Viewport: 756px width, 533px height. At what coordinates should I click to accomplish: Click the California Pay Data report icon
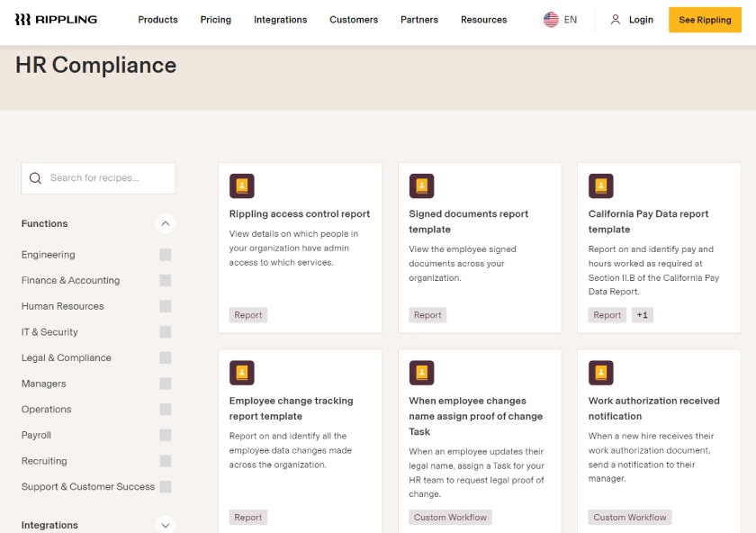click(x=601, y=186)
